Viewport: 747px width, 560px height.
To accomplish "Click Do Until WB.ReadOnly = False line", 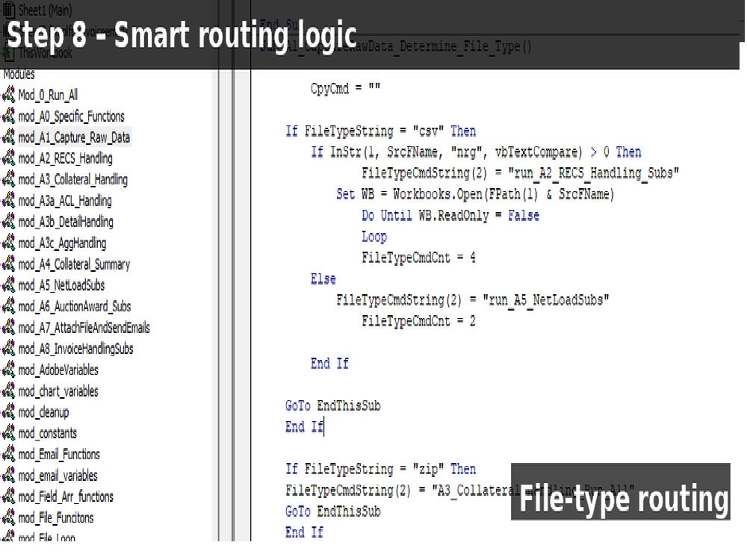I will pos(450,216).
